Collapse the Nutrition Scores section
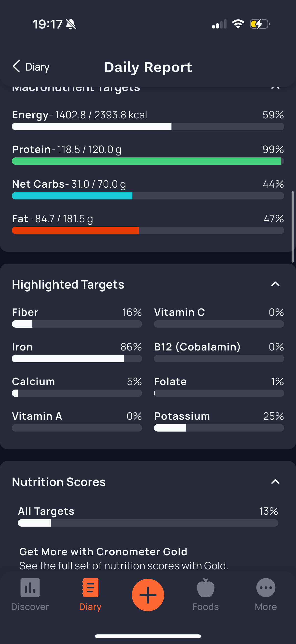This screenshot has width=296, height=644. point(275,481)
